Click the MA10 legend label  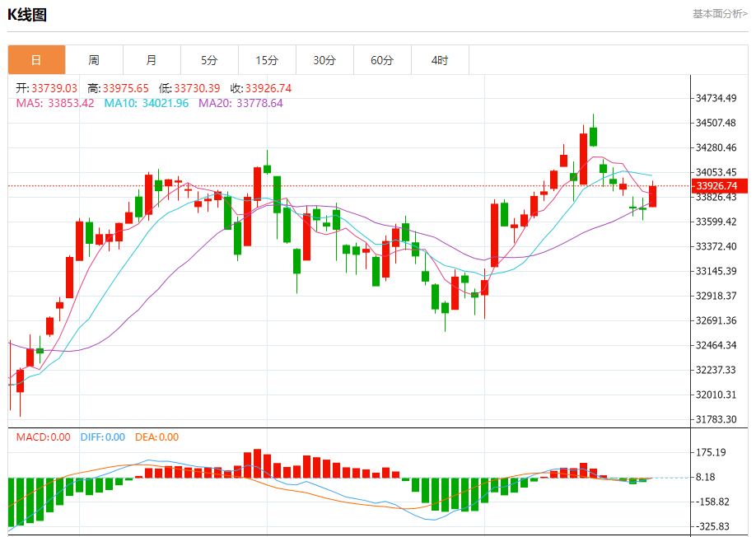(x=146, y=103)
